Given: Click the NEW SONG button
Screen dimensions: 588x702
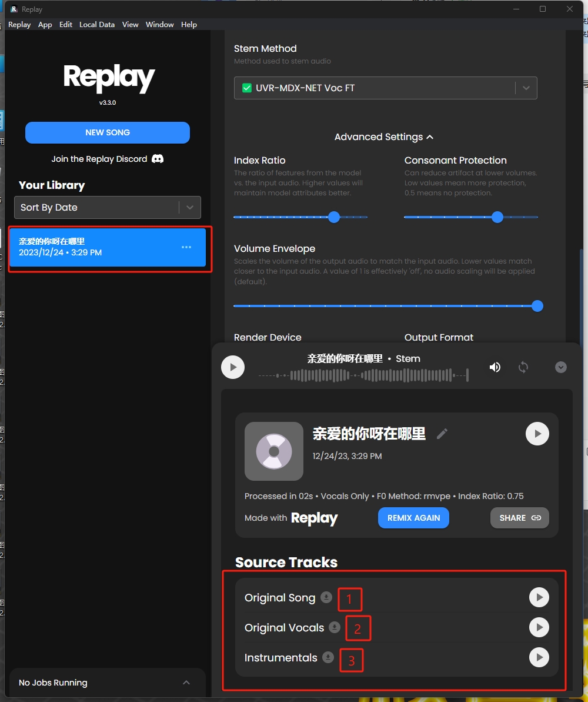Looking at the screenshot, I should 108,132.
